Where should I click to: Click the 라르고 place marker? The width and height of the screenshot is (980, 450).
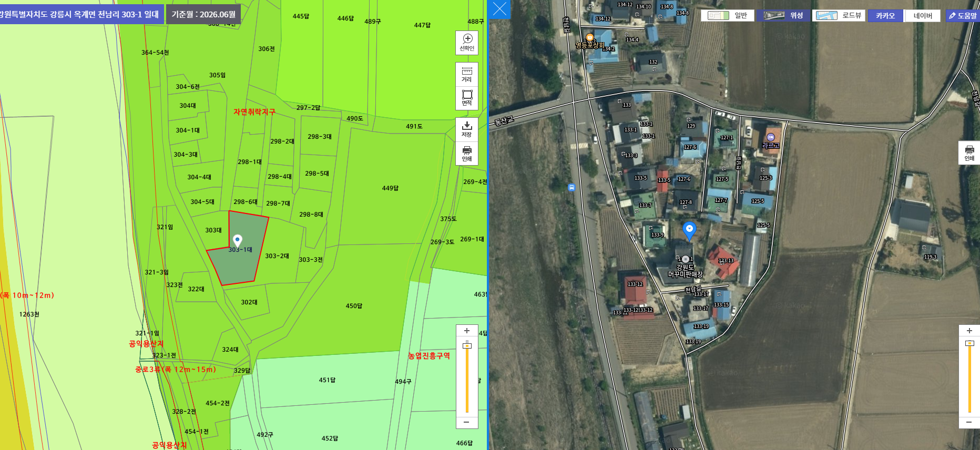pos(771,137)
